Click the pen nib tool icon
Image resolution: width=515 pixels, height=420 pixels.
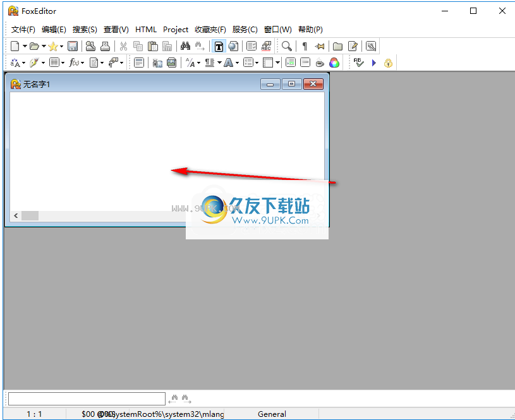tap(34, 63)
